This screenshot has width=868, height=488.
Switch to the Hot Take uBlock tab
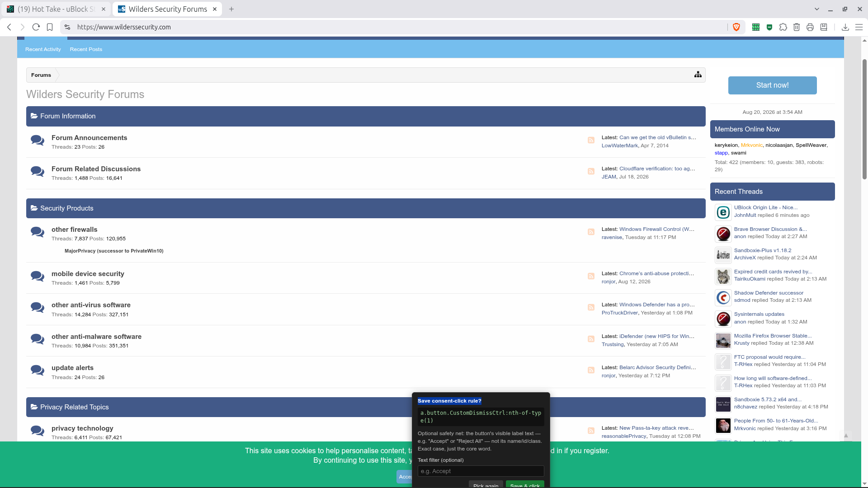coord(56,9)
